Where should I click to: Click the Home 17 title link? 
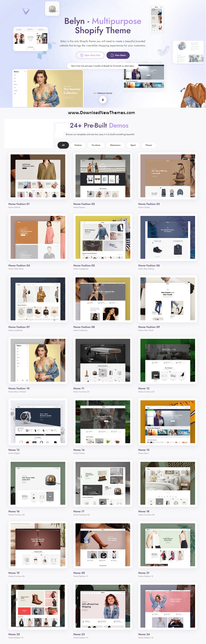click(x=79, y=511)
